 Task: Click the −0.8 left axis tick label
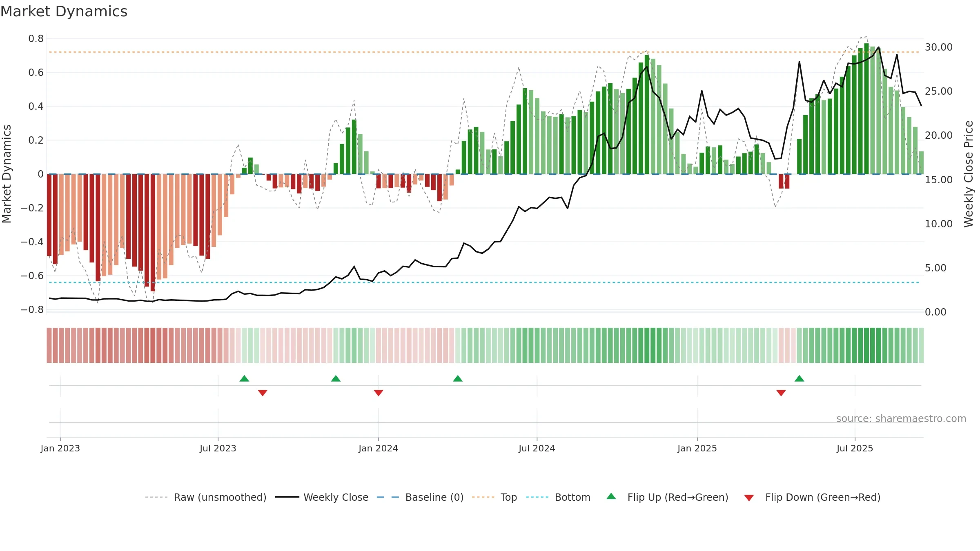click(x=32, y=310)
